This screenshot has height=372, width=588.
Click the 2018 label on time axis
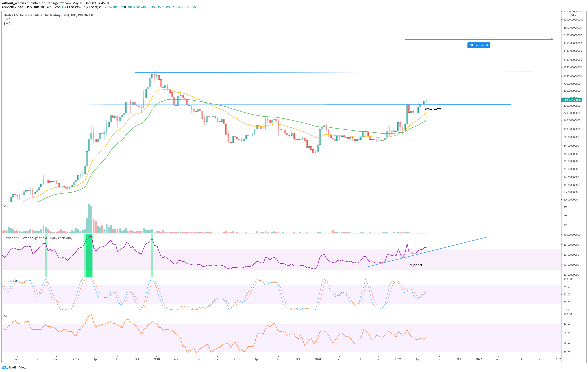(x=157, y=359)
